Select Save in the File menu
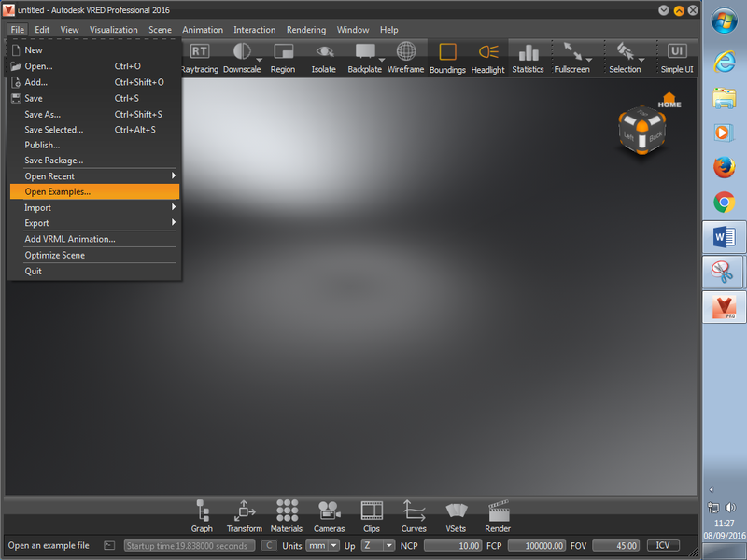The height and width of the screenshot is (560, 747). (x=94, y=99)
